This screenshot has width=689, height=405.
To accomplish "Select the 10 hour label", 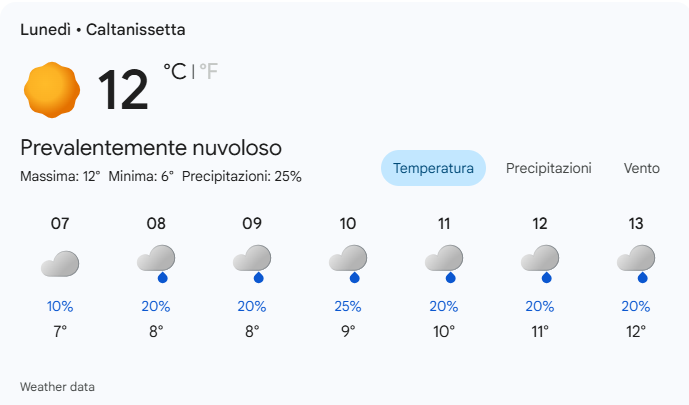I will tap(348, 224).
